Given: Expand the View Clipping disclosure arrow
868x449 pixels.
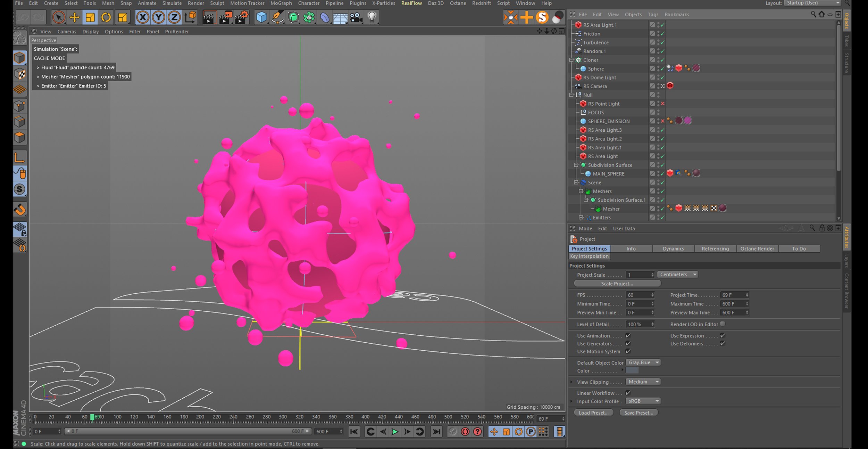Looking at the screenshot, I should click(571, 382).
